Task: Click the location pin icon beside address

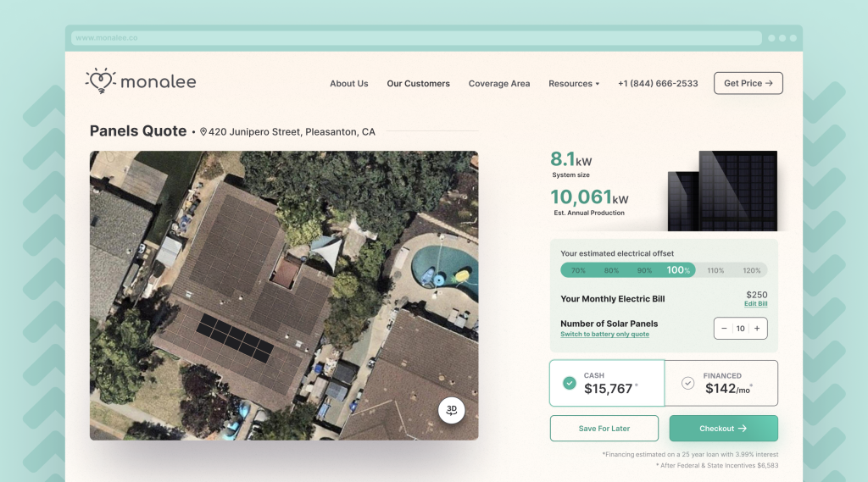Action: [x=203, y=132]
